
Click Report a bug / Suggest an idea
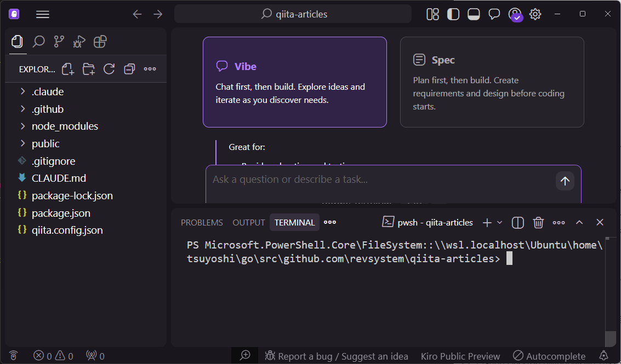[x=337, y=356]
